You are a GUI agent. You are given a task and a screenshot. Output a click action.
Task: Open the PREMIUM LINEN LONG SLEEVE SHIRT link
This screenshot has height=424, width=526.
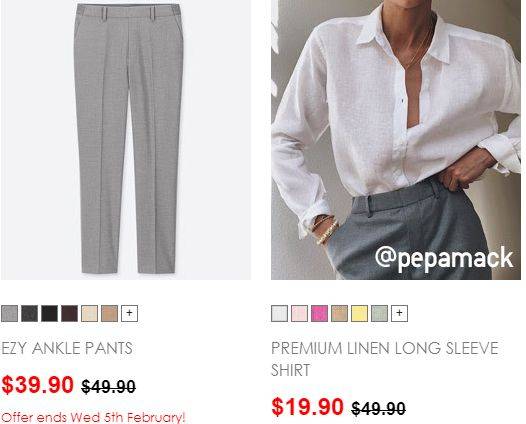click(385, 359)
